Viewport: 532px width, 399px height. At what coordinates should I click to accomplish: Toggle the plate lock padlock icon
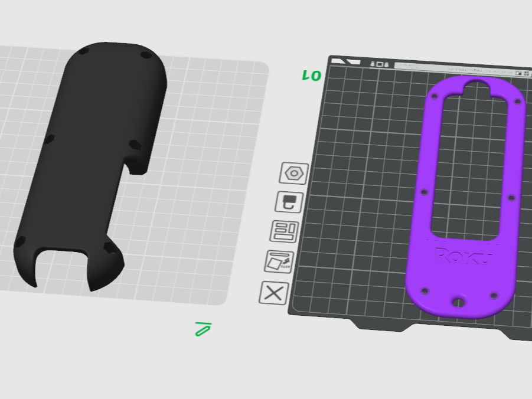coord(289,202)
